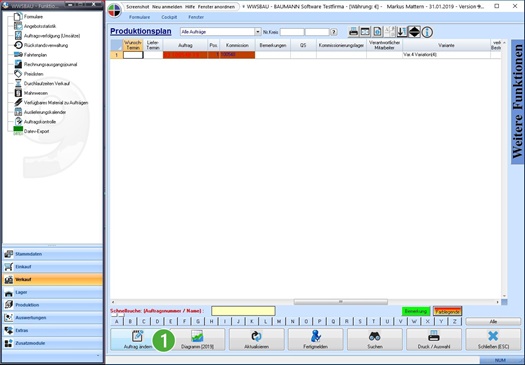
Task: Open Fahrtenplan in the left tree
Action: point(35,55)
